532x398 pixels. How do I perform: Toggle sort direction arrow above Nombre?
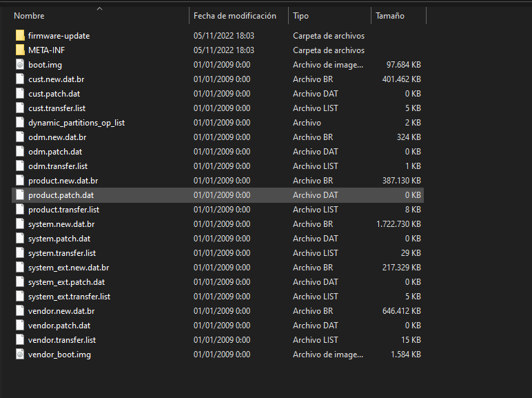[x=99, y=9]
